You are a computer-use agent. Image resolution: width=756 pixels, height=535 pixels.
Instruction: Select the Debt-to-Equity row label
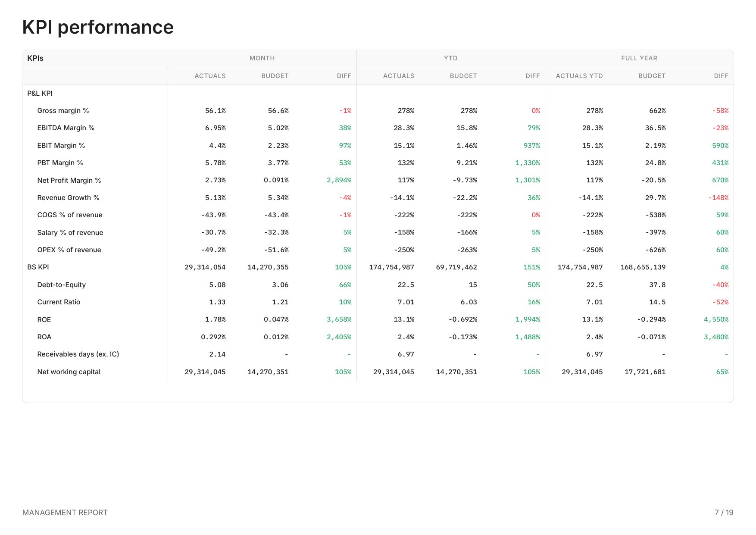coord(62,285)
